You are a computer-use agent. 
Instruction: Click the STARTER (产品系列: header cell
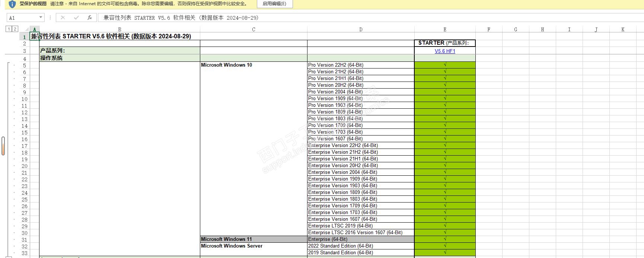[x=445, y=43]
